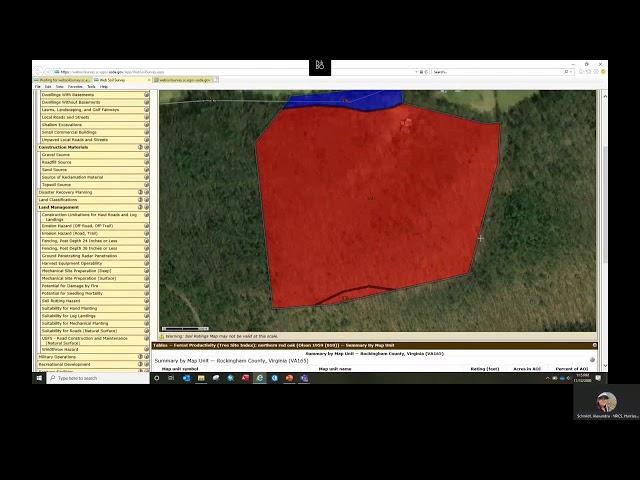The width and height of the screenshot is (640, 480).
Task: Open the browser settings gear icon
Action: tap(596, 72)
